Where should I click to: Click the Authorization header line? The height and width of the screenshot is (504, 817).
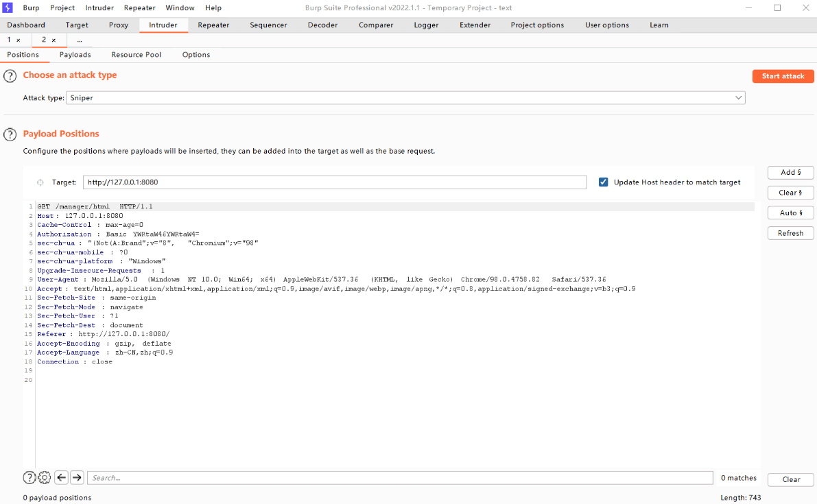(x=118, y=235)
